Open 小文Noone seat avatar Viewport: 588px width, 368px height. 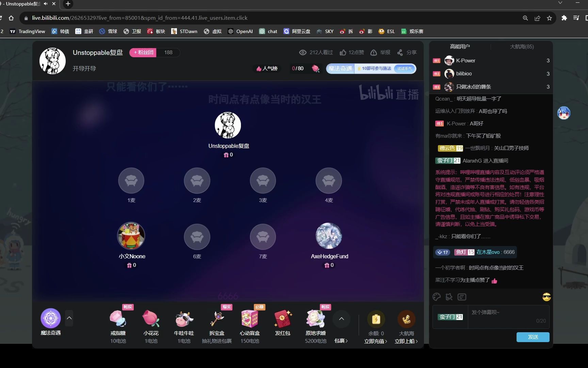tap(131, 236)
